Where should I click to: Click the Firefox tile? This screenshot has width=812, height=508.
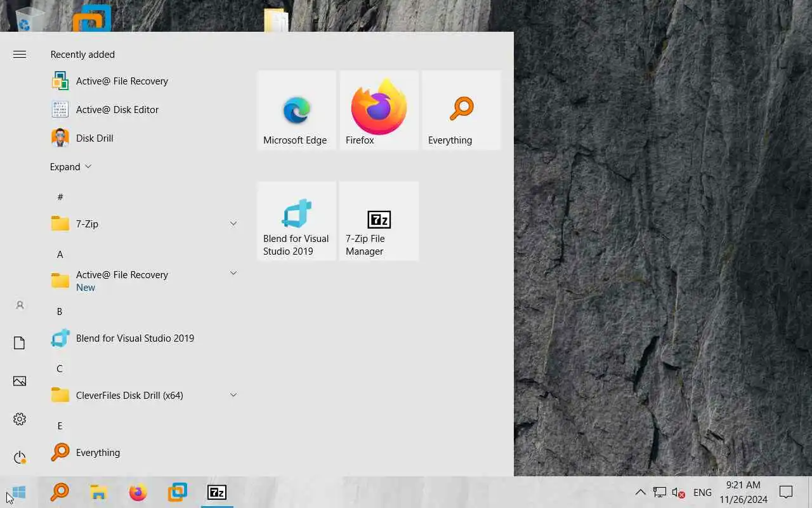click(x=379, y=110)
